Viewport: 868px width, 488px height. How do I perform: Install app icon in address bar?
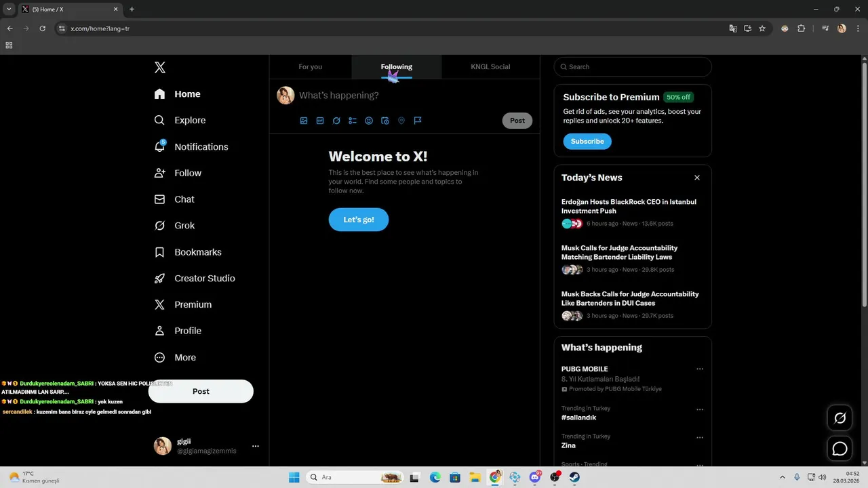click(x=747, y=28)
